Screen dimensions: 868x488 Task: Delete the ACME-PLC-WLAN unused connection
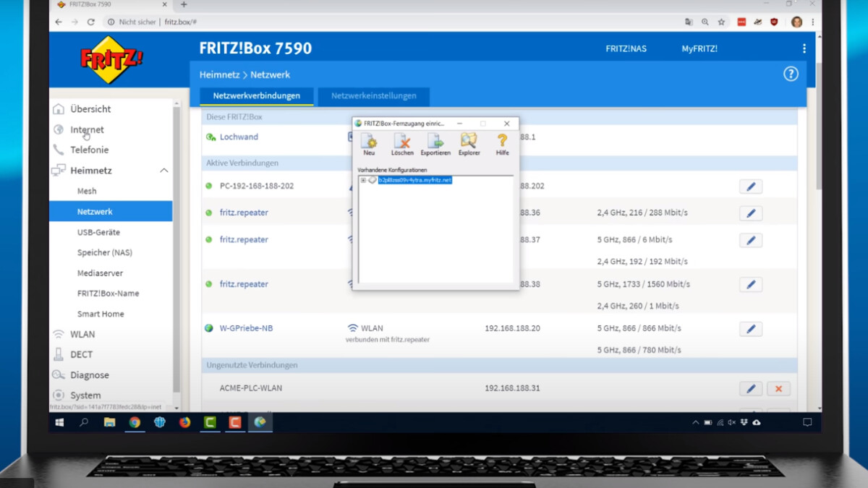pyautogui.click(x=778, y=389)
